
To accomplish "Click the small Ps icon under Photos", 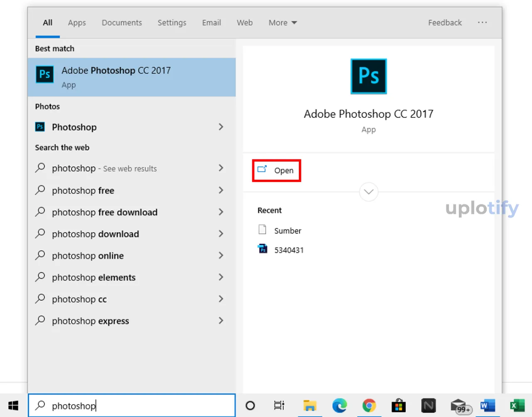I will [40, 127].
